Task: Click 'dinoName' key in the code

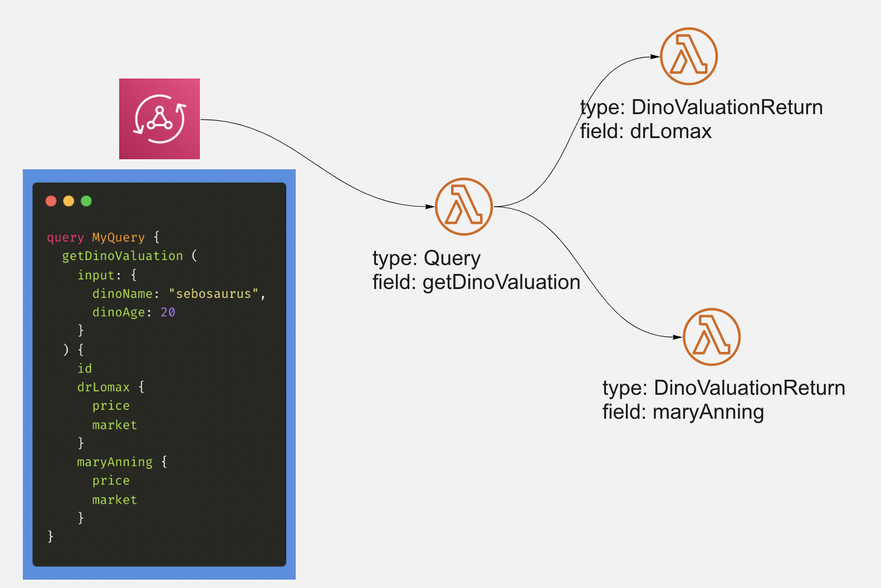Action: pos(123,294)
